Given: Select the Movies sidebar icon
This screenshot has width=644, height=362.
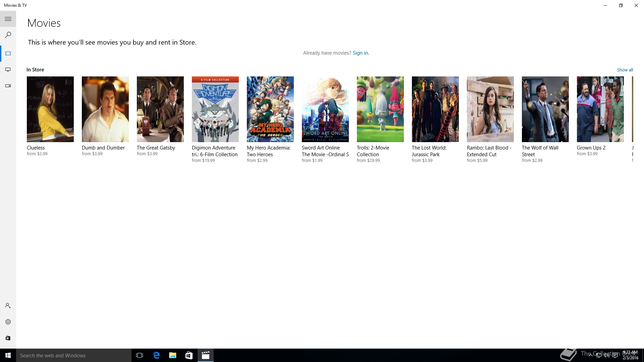Looking at the screenshot, I should pos(8,54).
